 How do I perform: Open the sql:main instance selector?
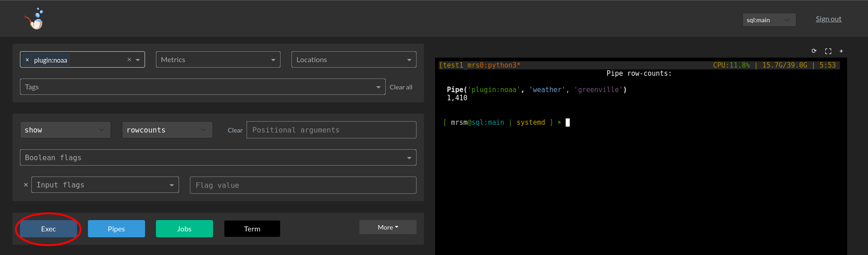coord(769,20)
